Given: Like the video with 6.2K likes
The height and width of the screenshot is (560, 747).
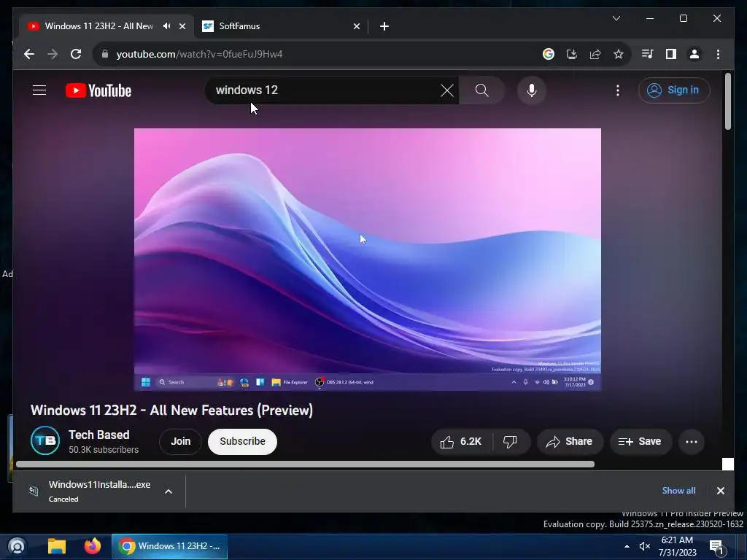Looking at the screenshot, I should tap(461, 442).
